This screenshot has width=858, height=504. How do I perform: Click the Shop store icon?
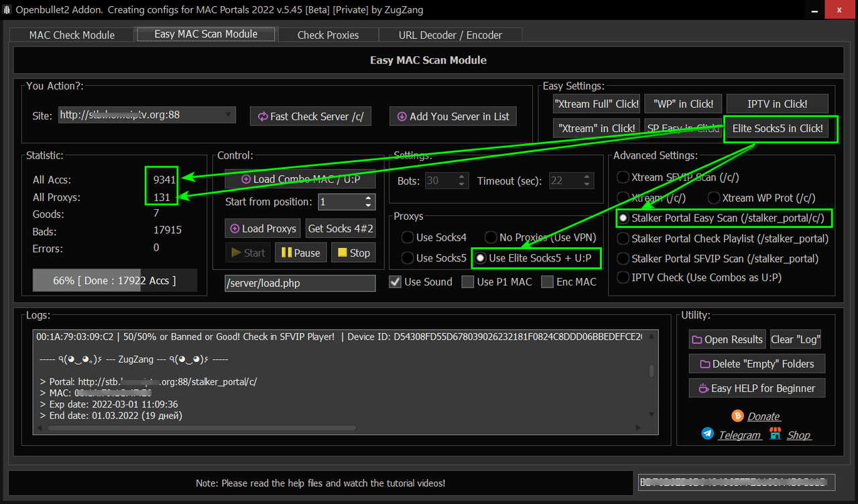point(776,434)
